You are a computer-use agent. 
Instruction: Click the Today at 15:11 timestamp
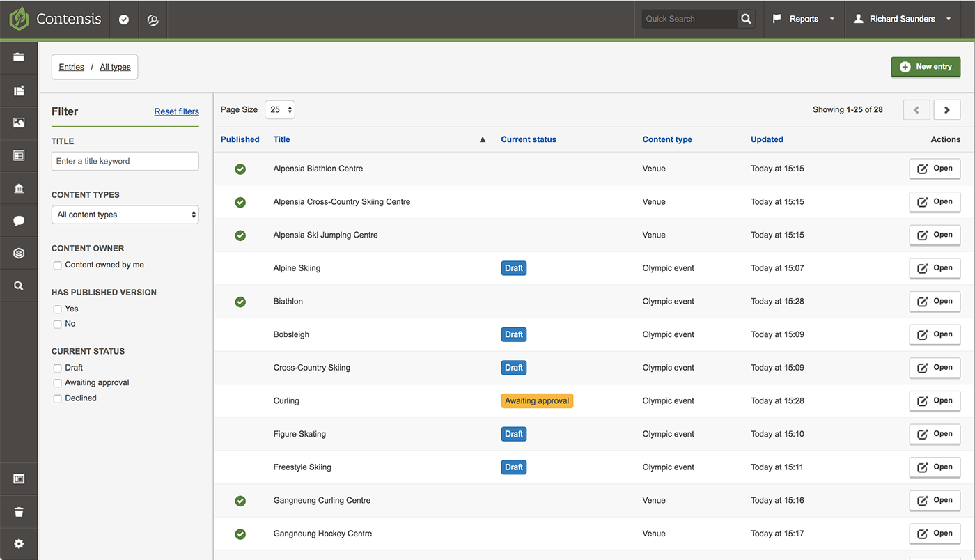pos(777,467)
